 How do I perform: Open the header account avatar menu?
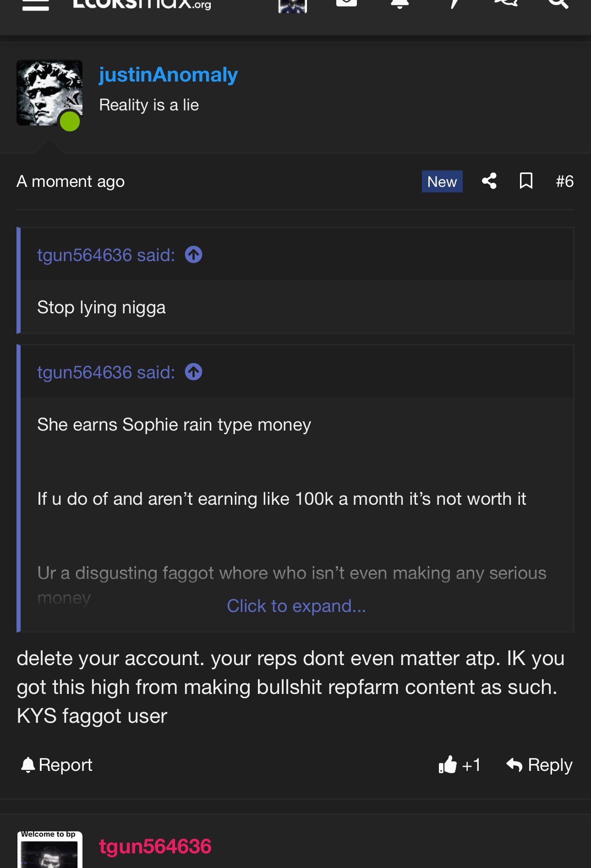pos(292,5)
